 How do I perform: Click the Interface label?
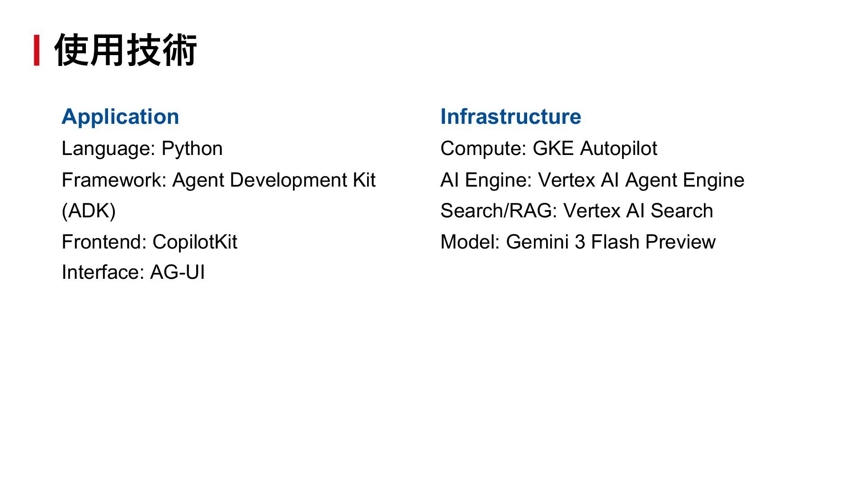102,272
